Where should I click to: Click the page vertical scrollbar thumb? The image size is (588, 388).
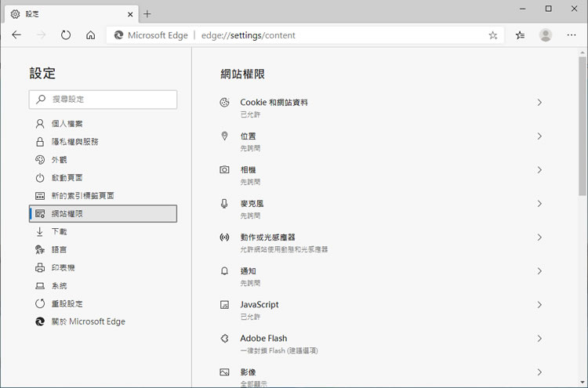[x=582, y=126]
